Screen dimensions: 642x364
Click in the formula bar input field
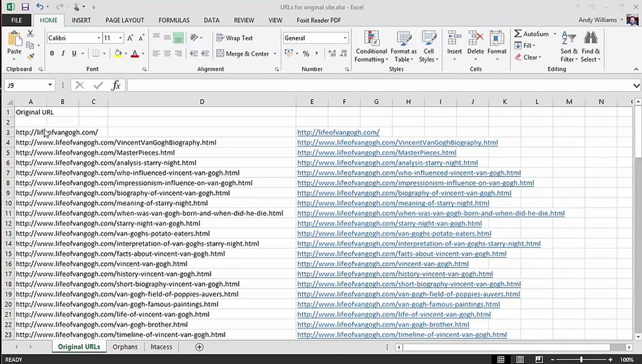click(x=378, y=85)
